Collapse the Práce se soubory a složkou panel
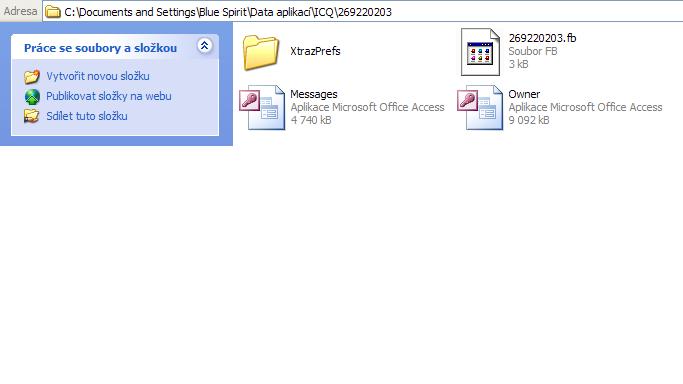Viewport: 683px width, 384px height. click(204, 45)
